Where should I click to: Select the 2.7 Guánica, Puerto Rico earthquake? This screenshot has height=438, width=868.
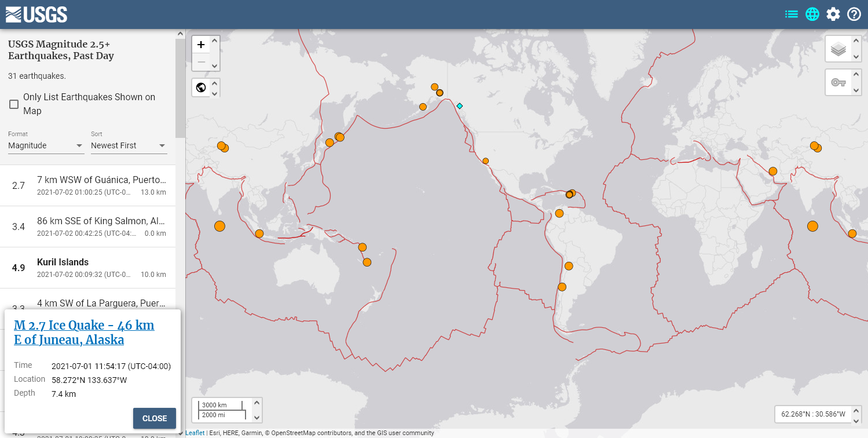(x=87, y=185)
